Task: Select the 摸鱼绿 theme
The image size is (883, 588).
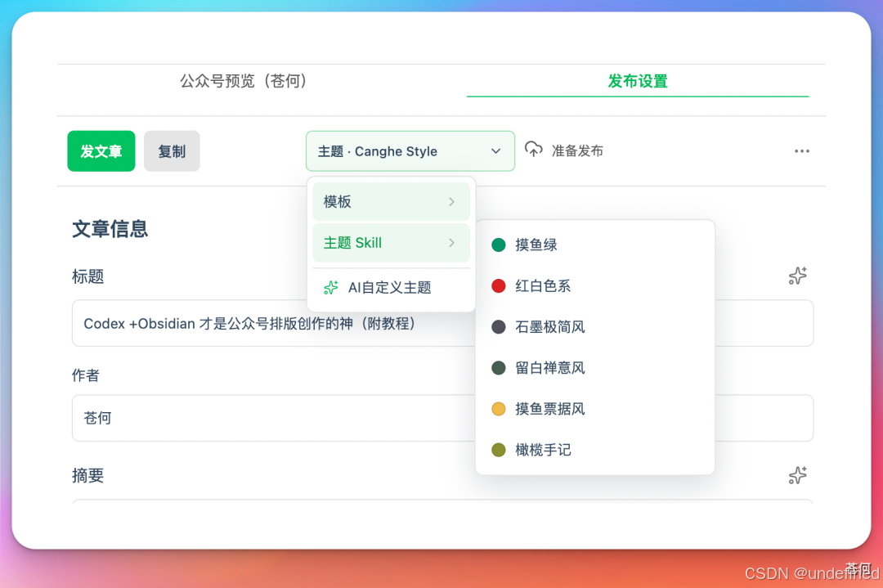Action: (x=594, y=245)
